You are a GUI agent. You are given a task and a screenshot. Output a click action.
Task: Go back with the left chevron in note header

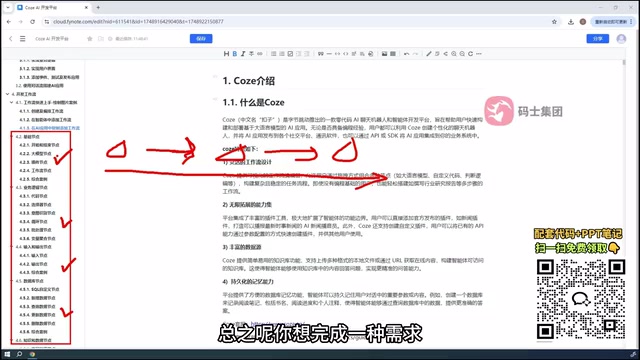point(11,39)
